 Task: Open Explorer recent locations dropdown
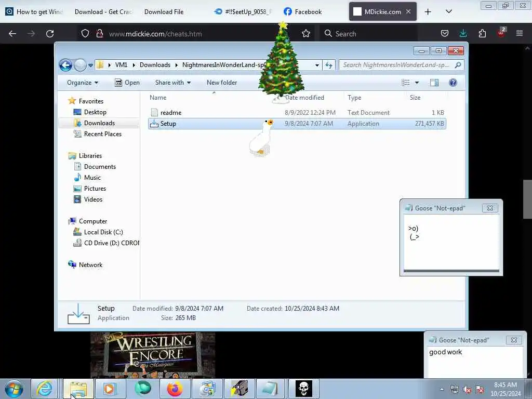pos(90,65)
